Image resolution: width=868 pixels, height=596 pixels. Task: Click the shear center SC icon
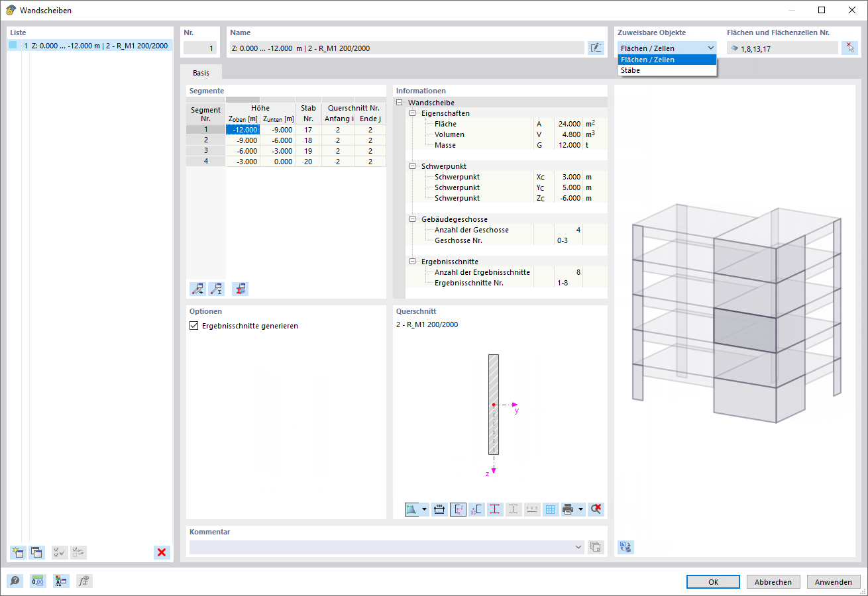(x=476, y=509)
